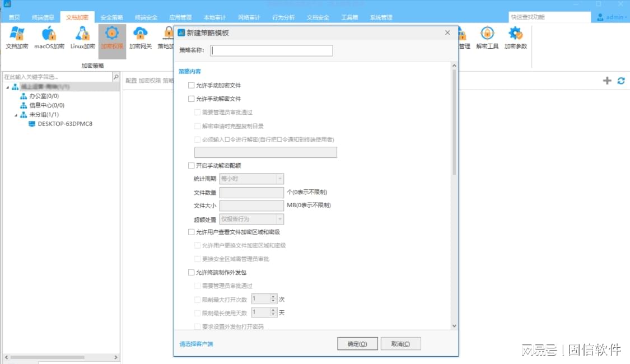Tick the 允许手动解密文件 checkbox

(x=192, y=99)
